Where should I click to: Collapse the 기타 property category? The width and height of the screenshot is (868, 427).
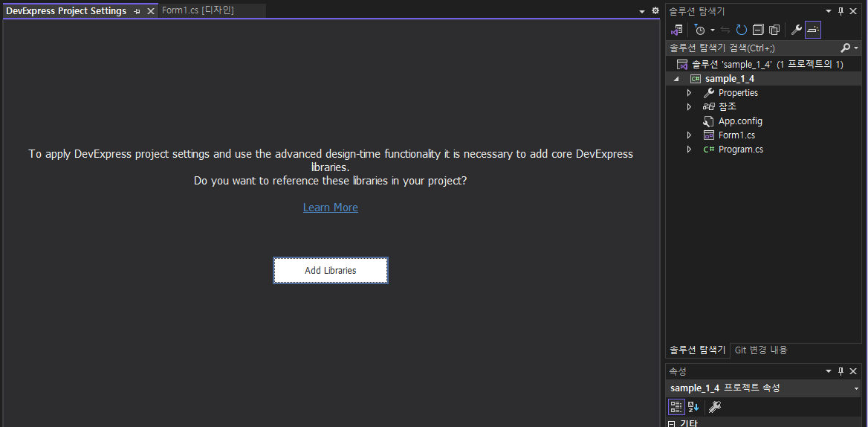pyautogui.click(x=672, y=424)
